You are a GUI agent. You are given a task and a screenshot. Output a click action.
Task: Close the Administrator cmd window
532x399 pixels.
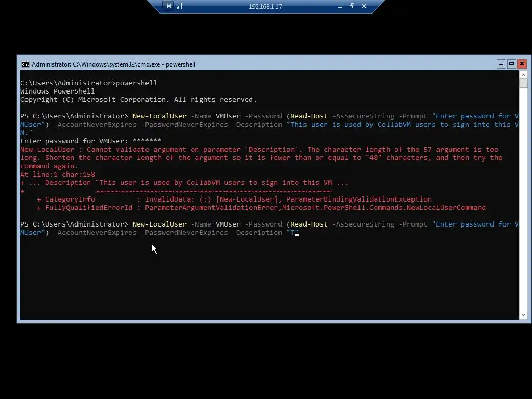point(522,64)
